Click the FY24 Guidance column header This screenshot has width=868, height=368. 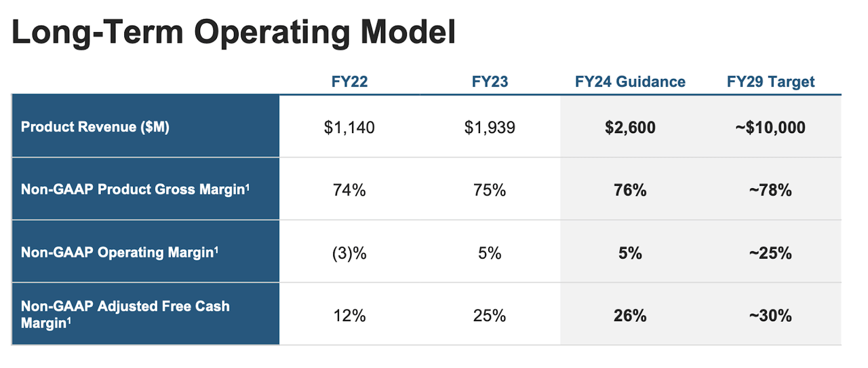coord(630,82)
